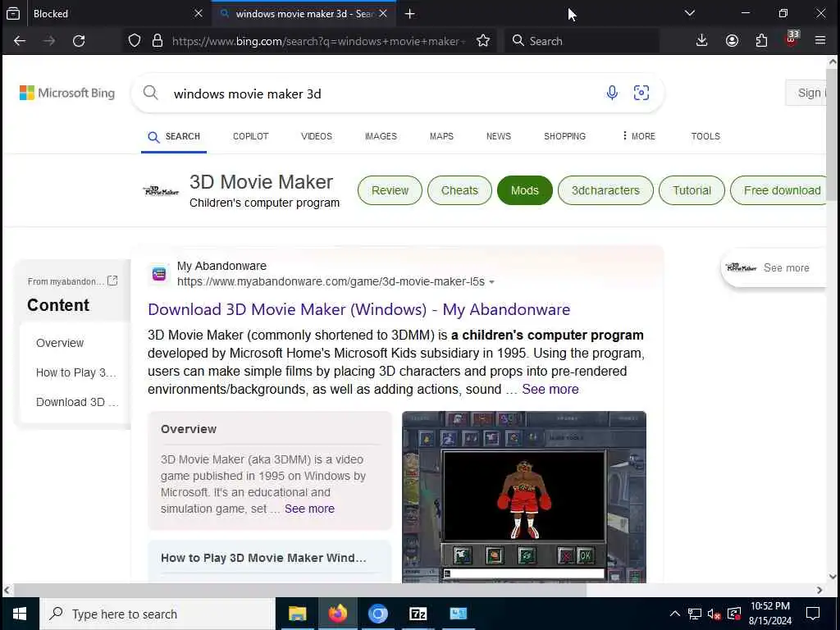The height and width of the screenshot is (630, 840).
Task: Go back to the previous page
Action: pos(20,41)
